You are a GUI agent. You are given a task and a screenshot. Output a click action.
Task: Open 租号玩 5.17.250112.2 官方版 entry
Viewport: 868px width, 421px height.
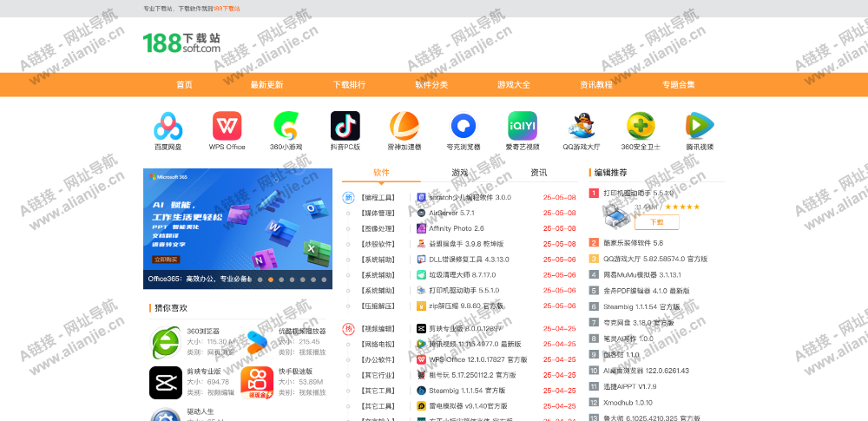tap(472, 375)
